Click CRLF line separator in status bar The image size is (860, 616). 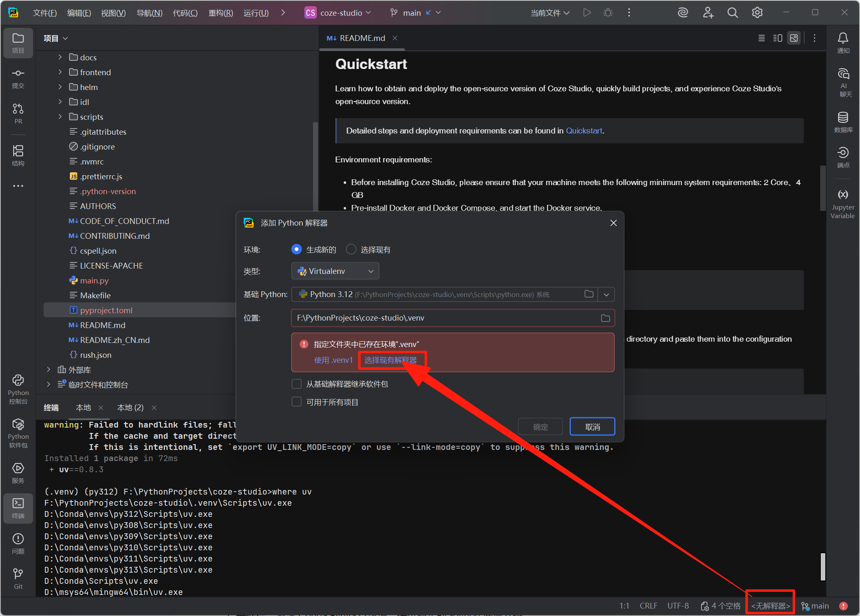click(x=648, y=606)
